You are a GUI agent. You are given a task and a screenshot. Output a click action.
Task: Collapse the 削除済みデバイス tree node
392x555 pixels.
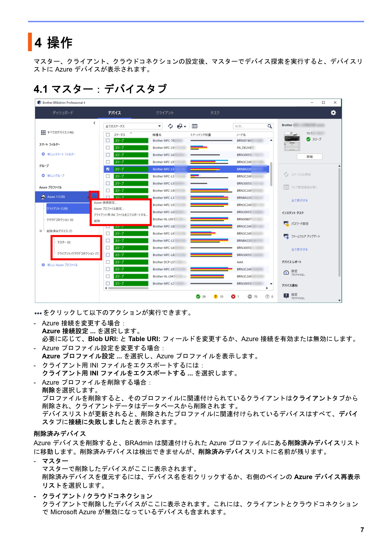tap(41, 231)
